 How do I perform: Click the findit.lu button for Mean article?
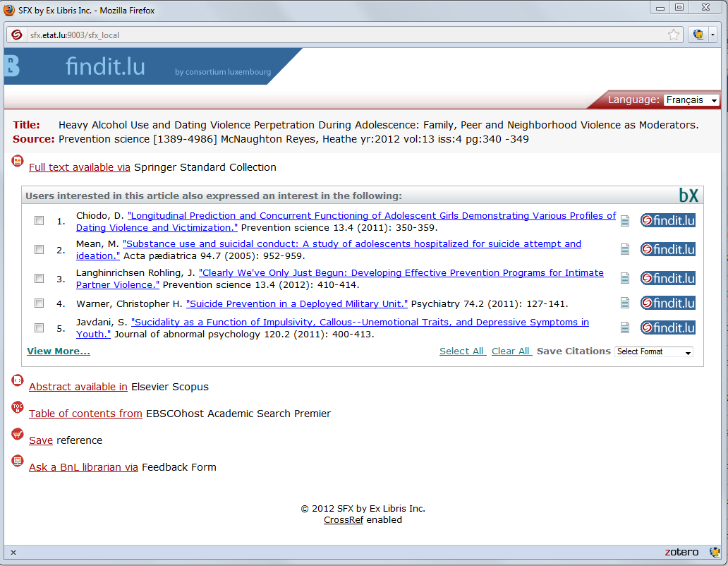point(667,249)
